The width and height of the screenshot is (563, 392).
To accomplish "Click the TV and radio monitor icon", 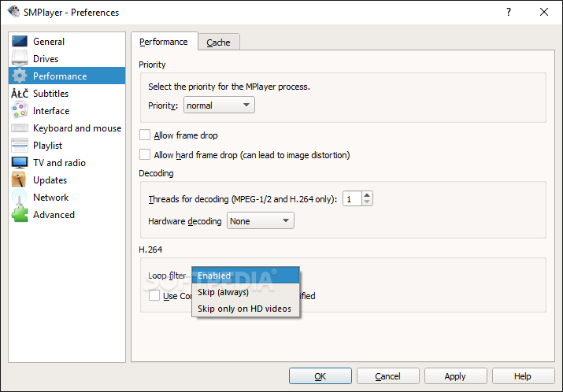I will click(20, 163).
